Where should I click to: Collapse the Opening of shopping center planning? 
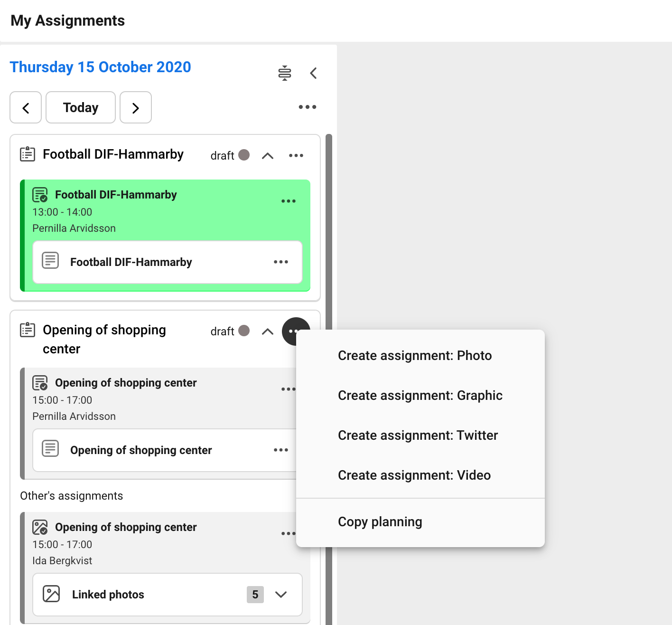tap(268, 331)
